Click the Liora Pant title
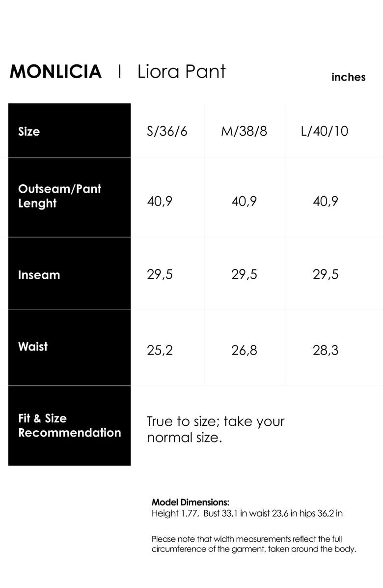Screen dimensions: 383x588 point(181,72)
